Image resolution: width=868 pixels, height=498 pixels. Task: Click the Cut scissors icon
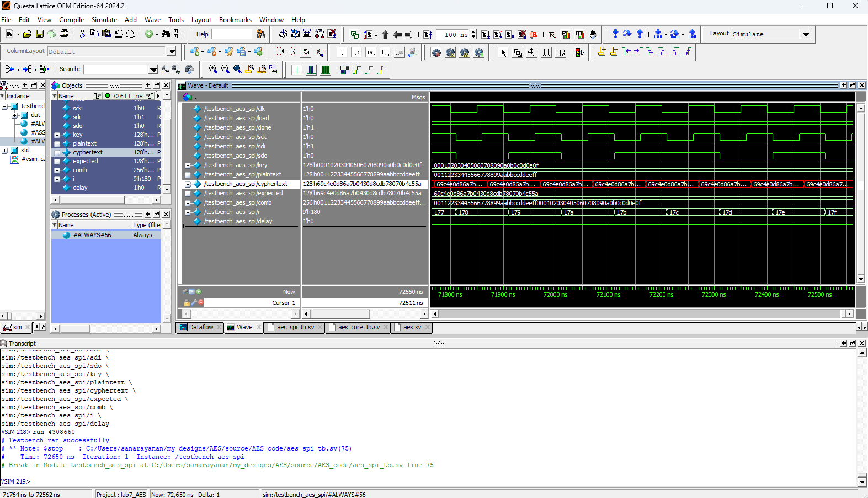pyautogui.click(x=82, y=34)
